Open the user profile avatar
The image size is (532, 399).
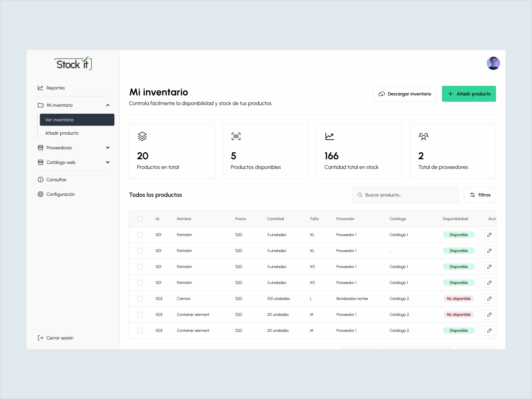[493, 63]
